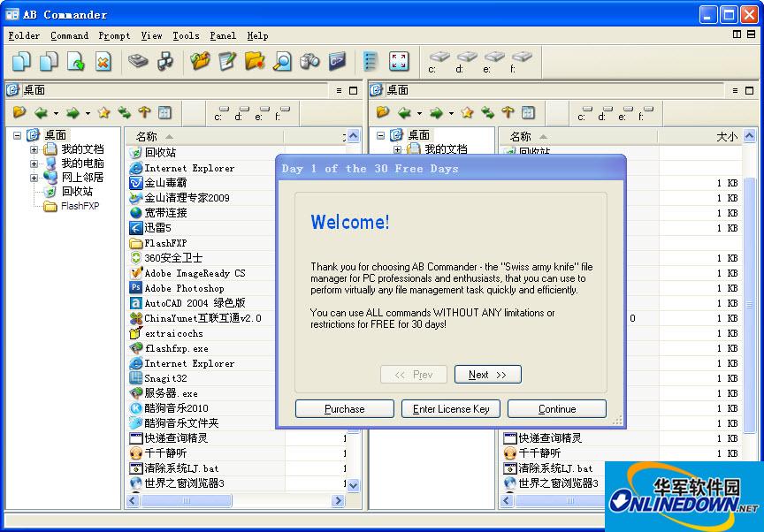The height and width of the screenshot is (532, 764).
Task: Open the Help menu
Action: pos(257,35)
